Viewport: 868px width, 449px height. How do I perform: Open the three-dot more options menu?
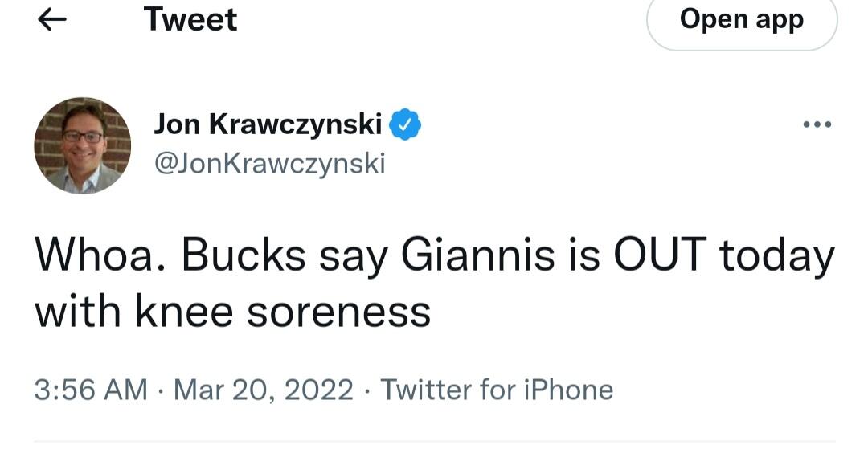click(x=817, y=124)
